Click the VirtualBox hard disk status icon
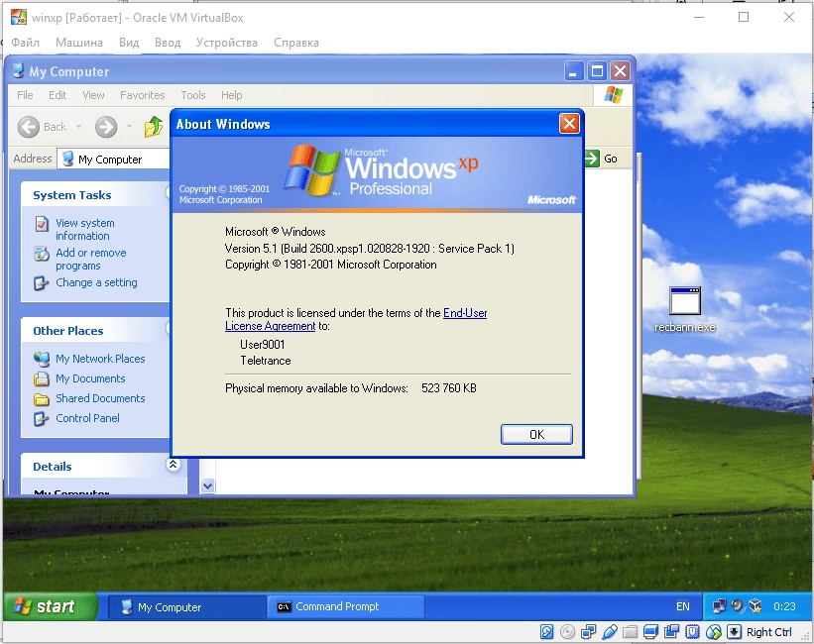Viewport: 814px width, 644px height. (546, 631)
